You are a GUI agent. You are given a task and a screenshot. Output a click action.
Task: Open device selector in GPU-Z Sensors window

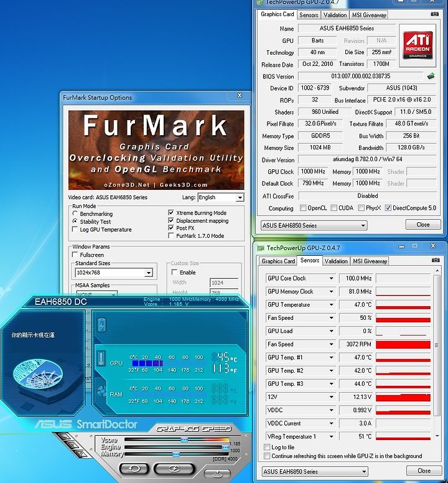coord(315,472)
